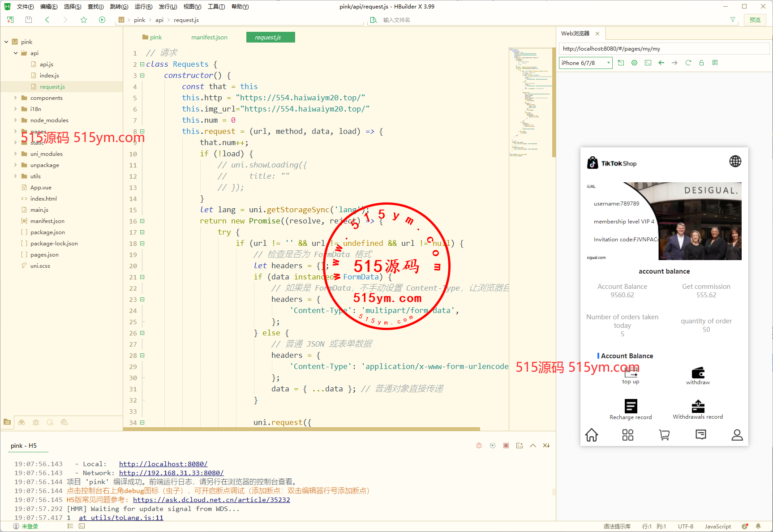This screenshot has height=532, width=773.
Task: Click the run (play) icon in toolbar
Action: (x=102, y=20)
